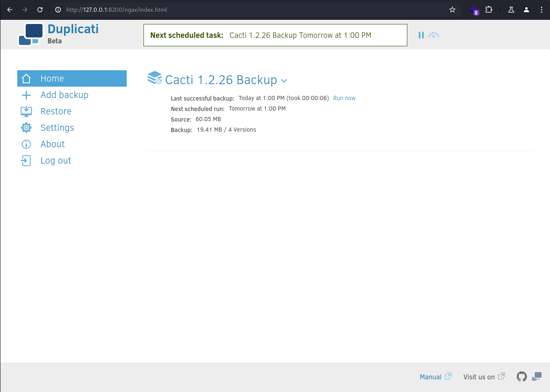550x392 pixels.
Task: Go back in browser history
Action: tap(10, 10)
